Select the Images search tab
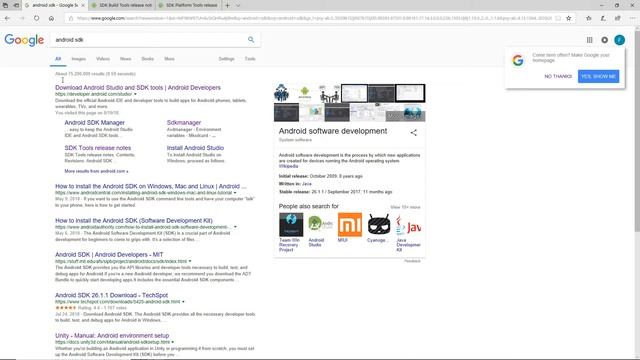The width and height of the screenshot is (640, 360). click(x=78, y=59)
